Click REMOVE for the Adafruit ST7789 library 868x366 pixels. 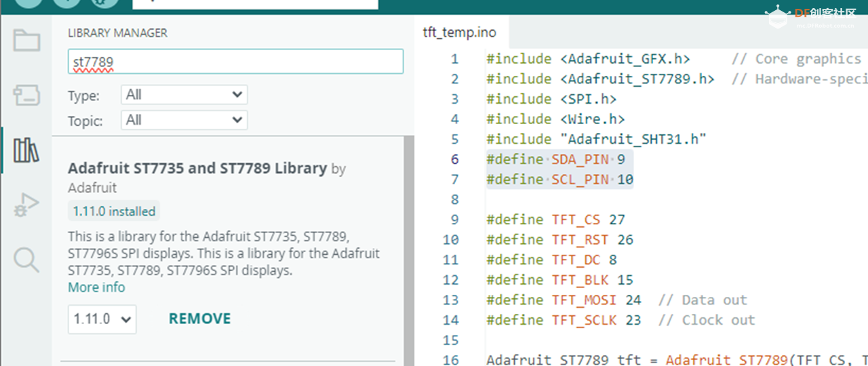click(199, 319)
